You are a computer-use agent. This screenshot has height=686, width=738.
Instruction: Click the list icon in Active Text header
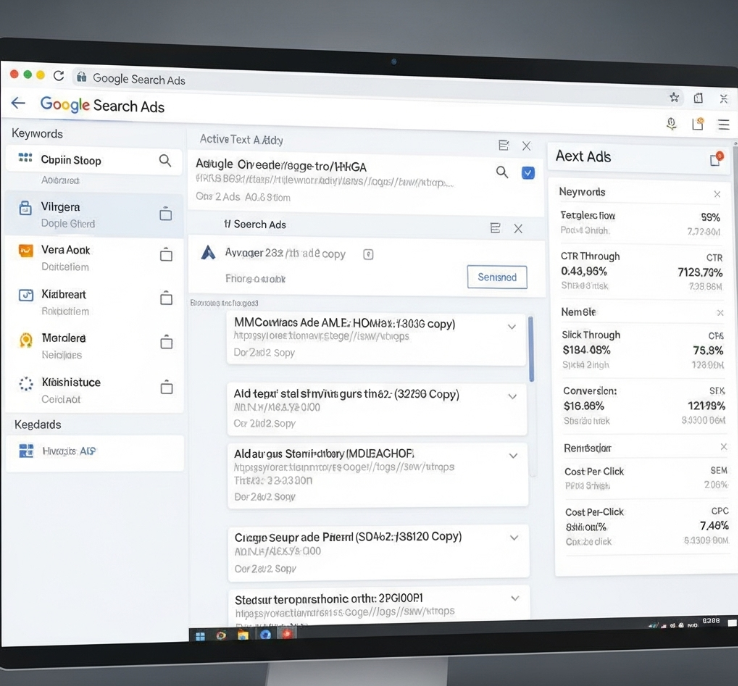pos(504,145)
